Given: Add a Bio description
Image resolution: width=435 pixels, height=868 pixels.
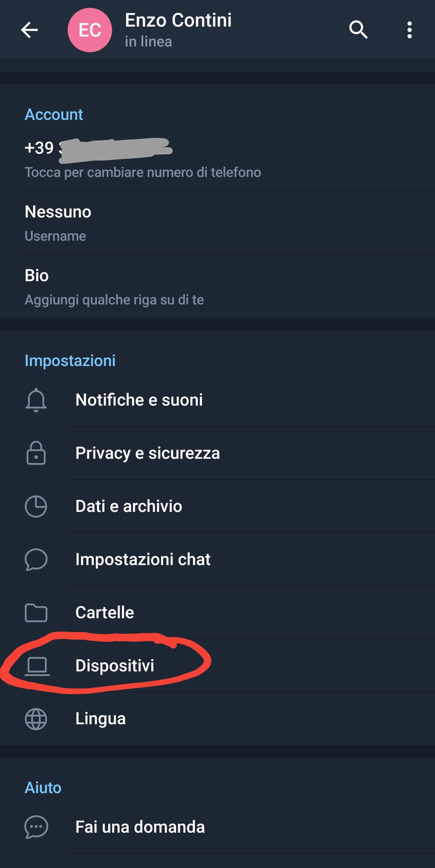Looking at the screenshot, I should (x=114, y=286).
